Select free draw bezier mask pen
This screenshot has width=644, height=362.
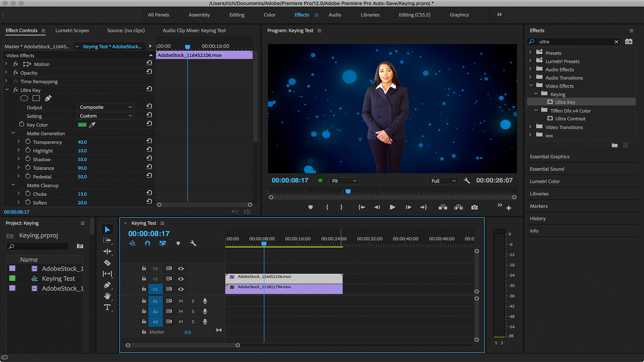(x=48, y=98)
